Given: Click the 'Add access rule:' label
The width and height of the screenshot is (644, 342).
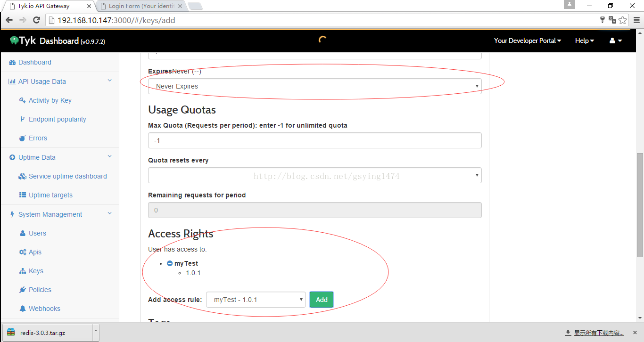Looking at the screenshot, I should tap(175, 300).
